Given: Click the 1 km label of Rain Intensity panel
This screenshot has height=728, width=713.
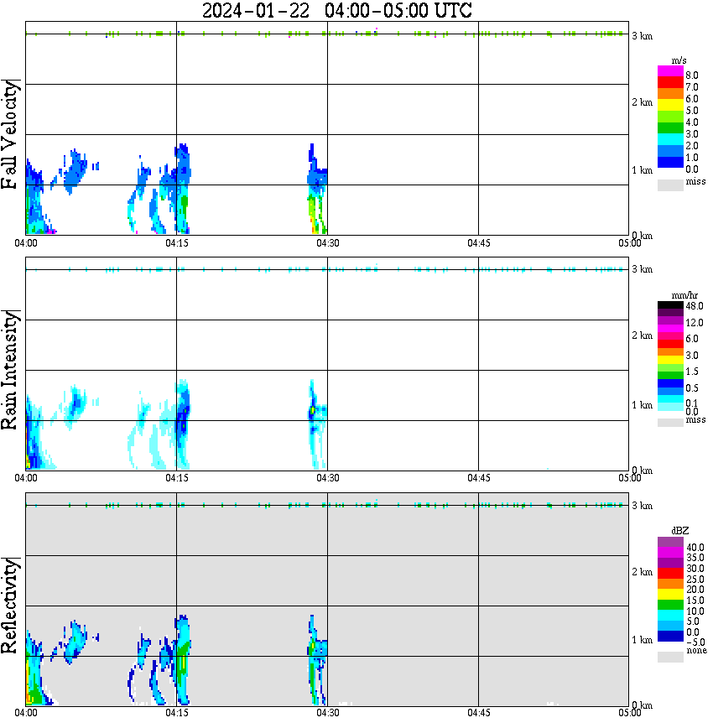Looking at the screenshot, I should tap(642, 405).
